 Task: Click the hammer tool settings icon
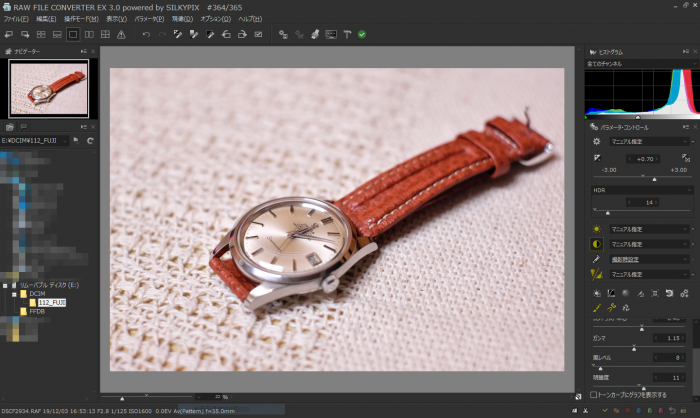pos(347,34)
